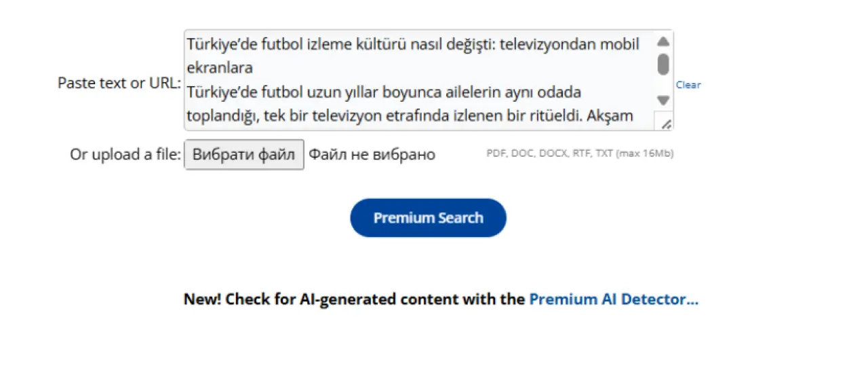Image resolution: width=868 pixels, height=372 pixels.
Task: Click the "Paste text or URL:" label
Action: (119, 83)
